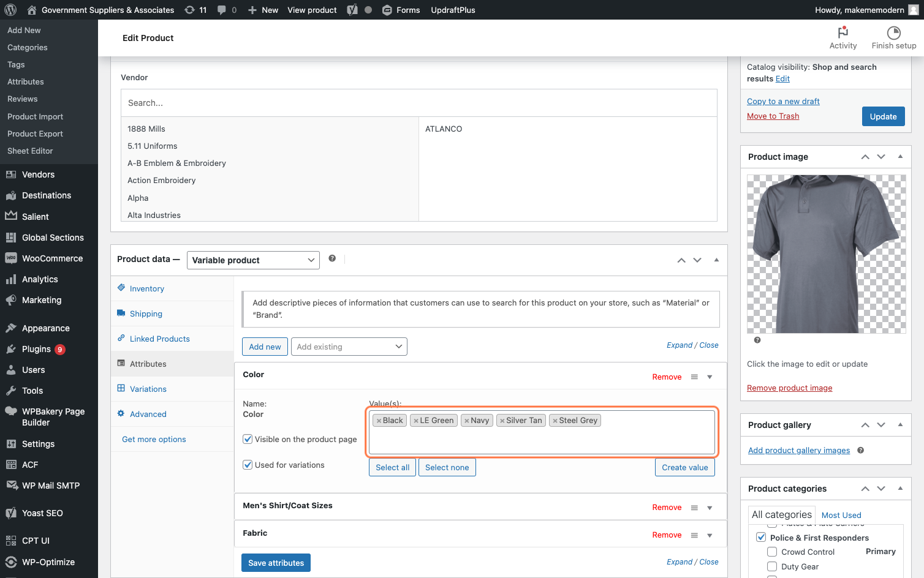
Task: Expand the Men's Shirt/Coat Sizes attribute arrow
Action: coord(710,508)
